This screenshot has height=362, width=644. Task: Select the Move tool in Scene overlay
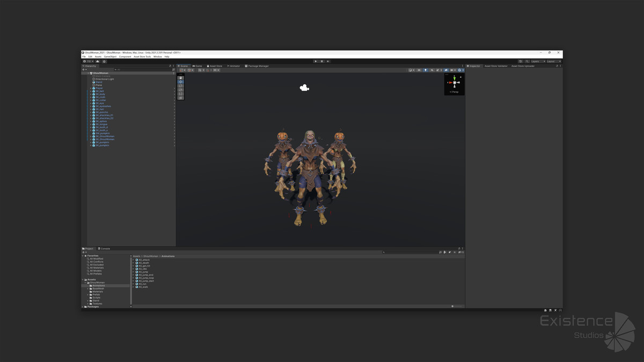181,82
